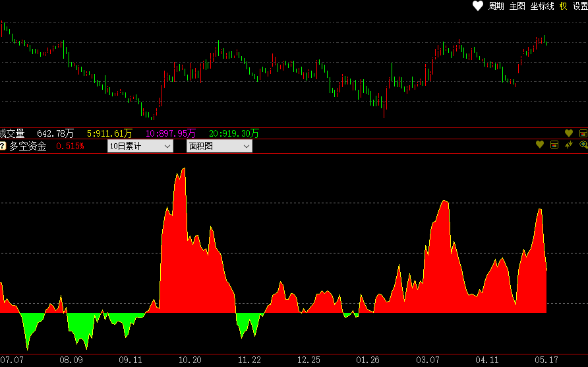Open the 设置 menu
This screenshot has height=367, width=588.
tap(580, 6)
